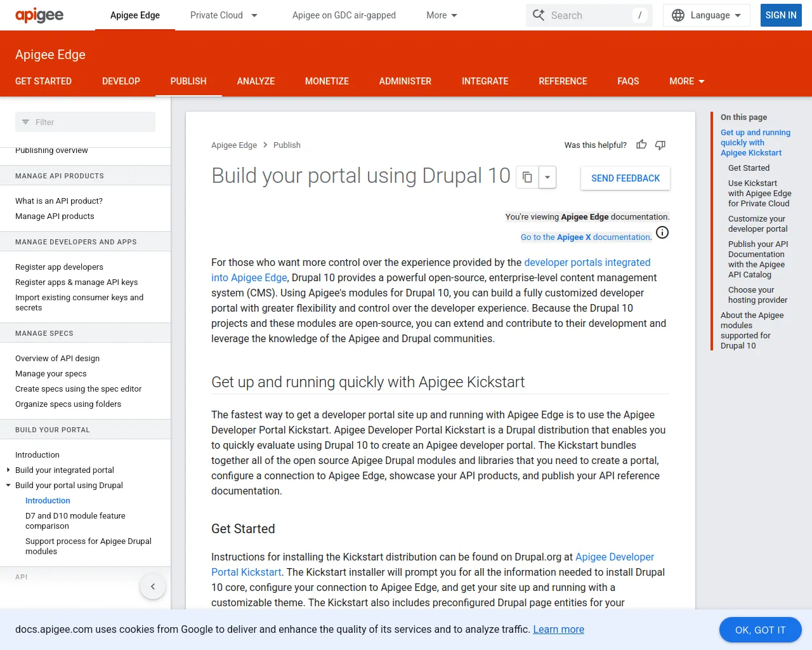Viewport: 812px width, 650px height.
Task: Go to the GET STARTED tab
Action: click(43, 81)
